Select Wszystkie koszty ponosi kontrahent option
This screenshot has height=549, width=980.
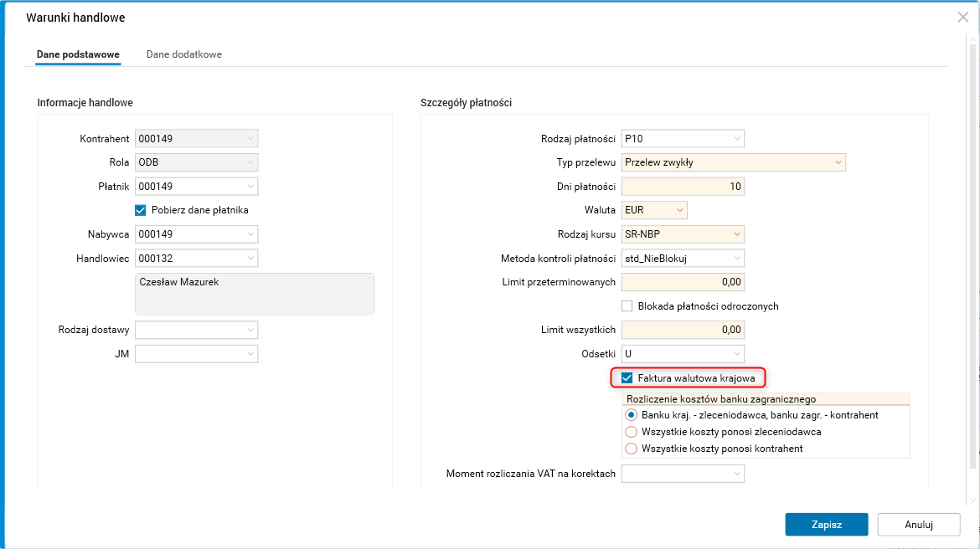(x=632, y=449)
